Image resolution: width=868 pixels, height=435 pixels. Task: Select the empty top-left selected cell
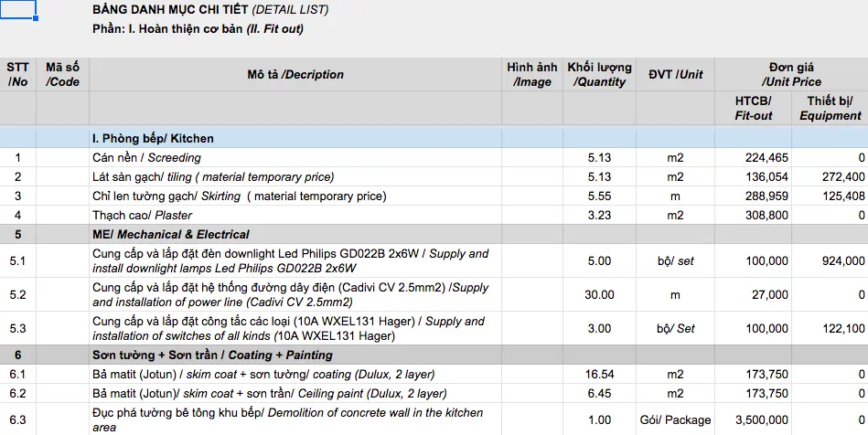(17, 9)
